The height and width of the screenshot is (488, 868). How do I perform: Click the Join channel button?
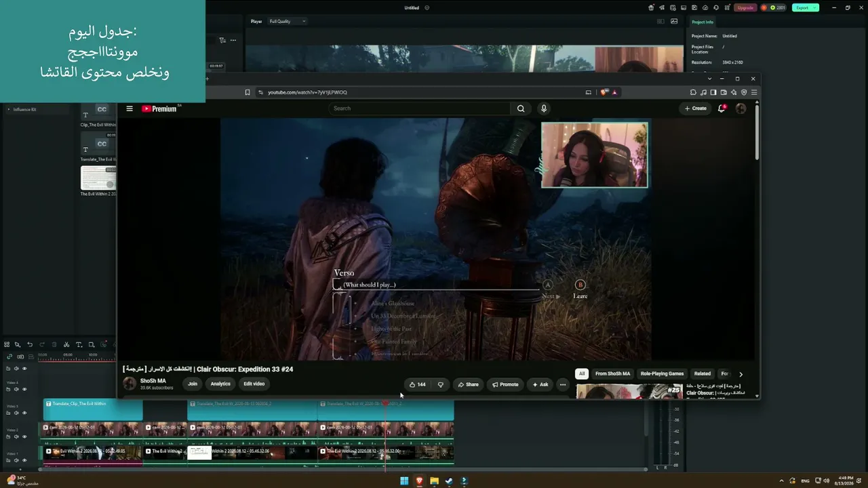tap(193, 384)
